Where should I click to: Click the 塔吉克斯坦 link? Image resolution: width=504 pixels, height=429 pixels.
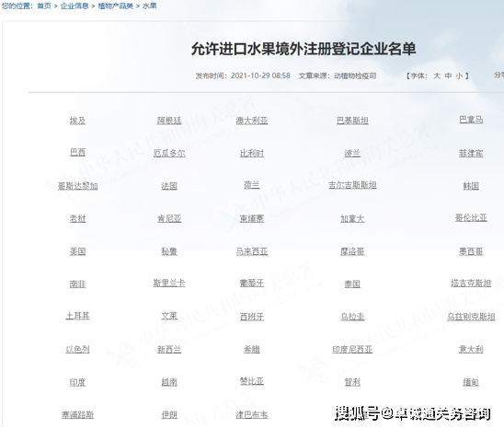pos(471,284)
